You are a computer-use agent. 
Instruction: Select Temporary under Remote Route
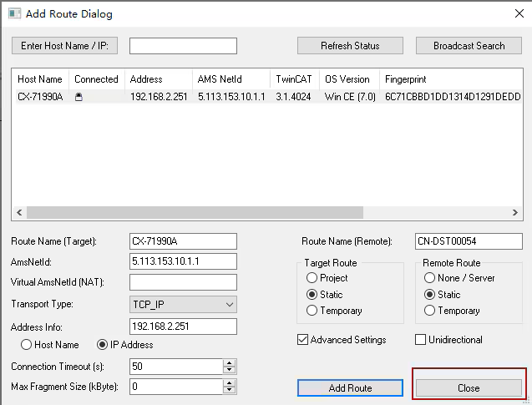(x=430, y=311)
